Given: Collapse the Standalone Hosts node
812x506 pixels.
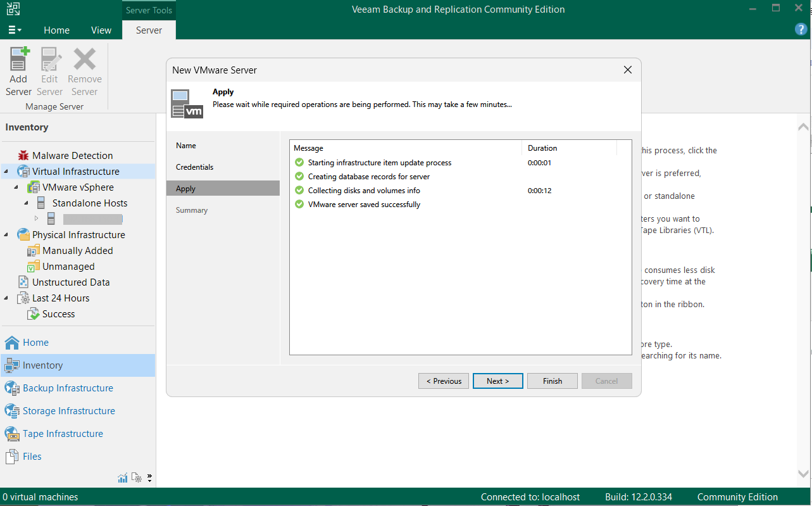Looking at the screenshot, I should 26,203.
